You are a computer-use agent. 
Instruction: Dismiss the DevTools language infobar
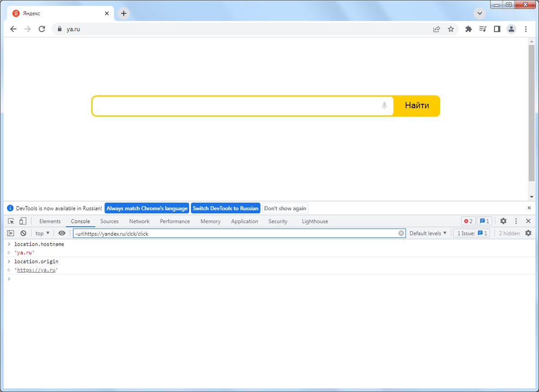[529, 208]
